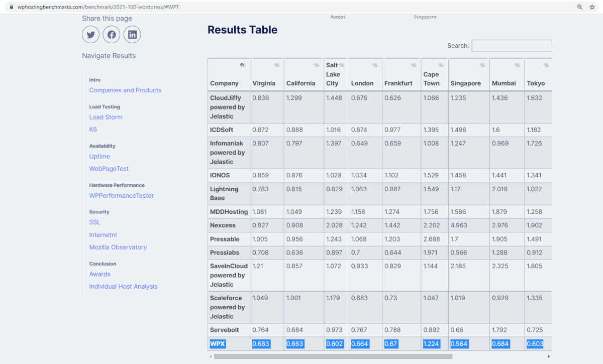Sort table by Virginia column
Viewport: 603px width, 364px height.
coord(267,74)
